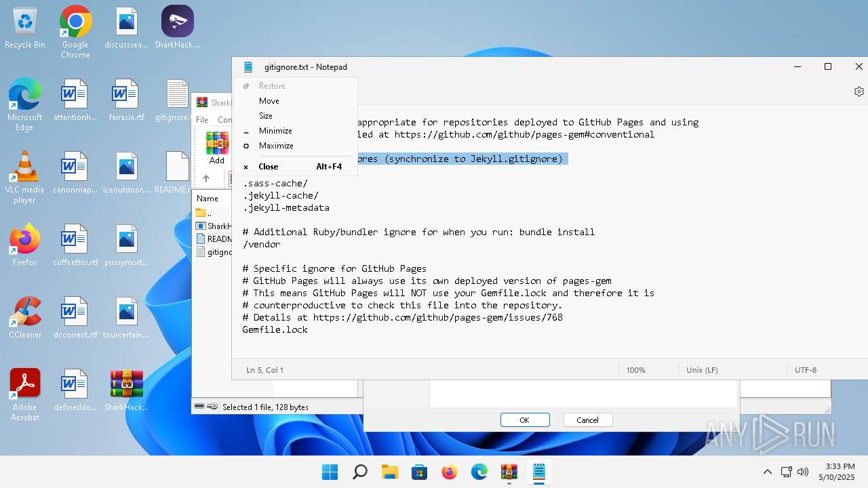Open the defineddo Word document icon
Screen dimensions: 868x488
coord(75,391)
